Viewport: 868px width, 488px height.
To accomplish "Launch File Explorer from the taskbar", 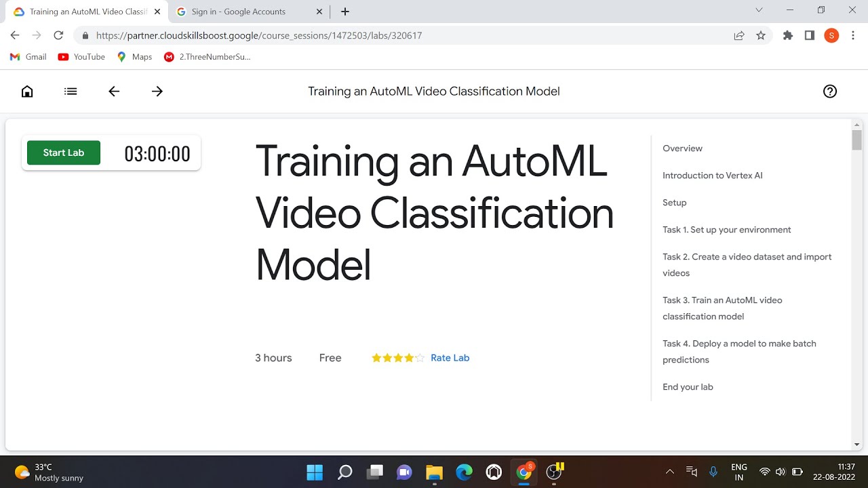I will click(434, 472).
